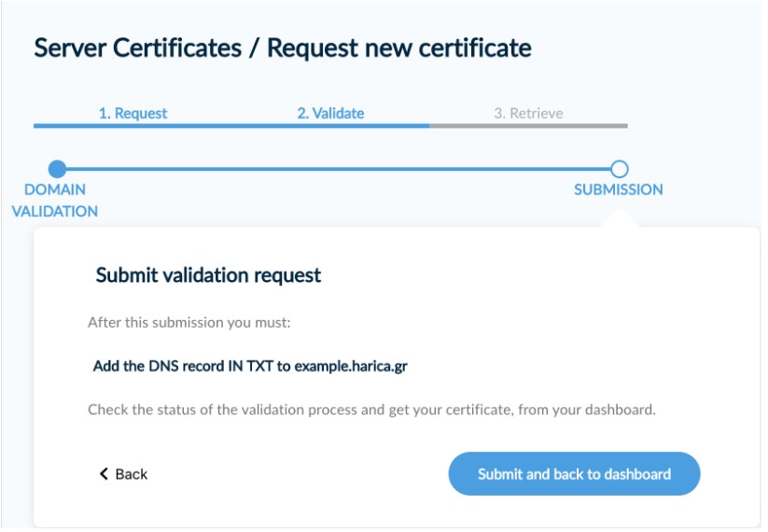
Task: Click the Add the DNS record instruction text
Action: point(250,366)
